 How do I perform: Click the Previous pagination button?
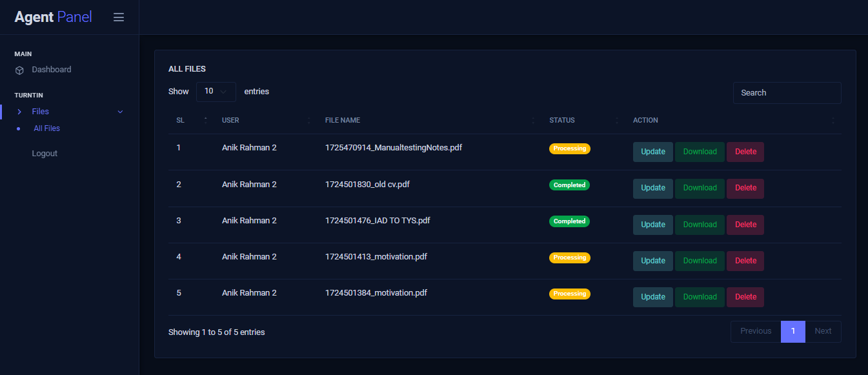pos(756,331)
